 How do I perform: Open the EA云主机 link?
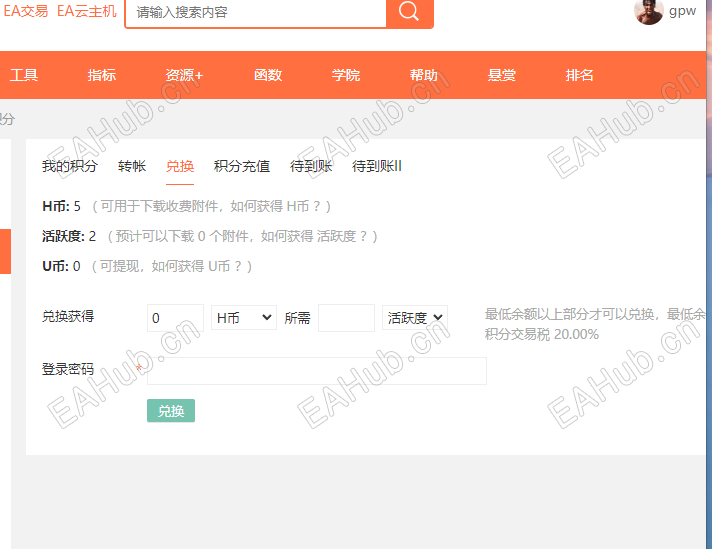tap(87, 11)
